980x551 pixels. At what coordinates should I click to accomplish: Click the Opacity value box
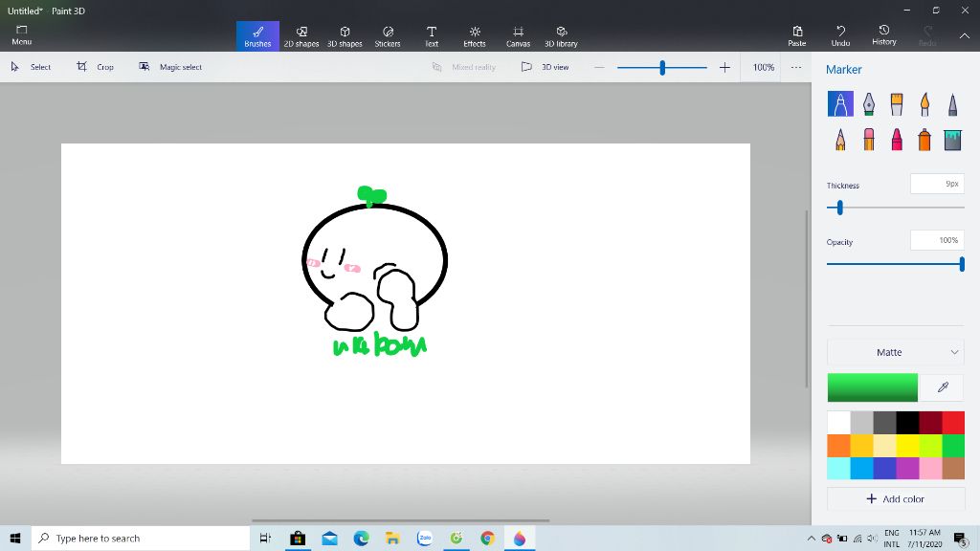[x=937, y=240]
